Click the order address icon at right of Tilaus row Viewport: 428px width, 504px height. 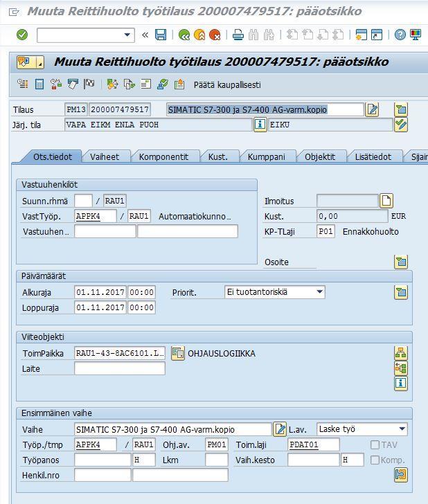(401, 109)
